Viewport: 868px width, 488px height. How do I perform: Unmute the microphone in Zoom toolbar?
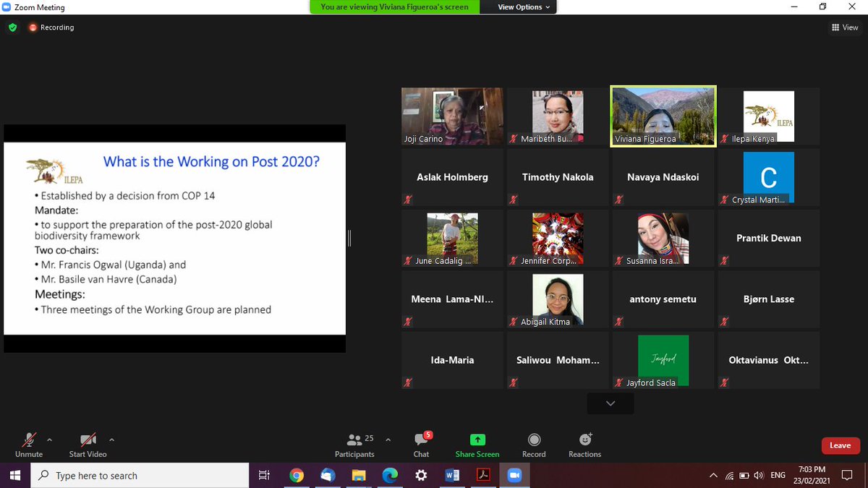(29, 445)
